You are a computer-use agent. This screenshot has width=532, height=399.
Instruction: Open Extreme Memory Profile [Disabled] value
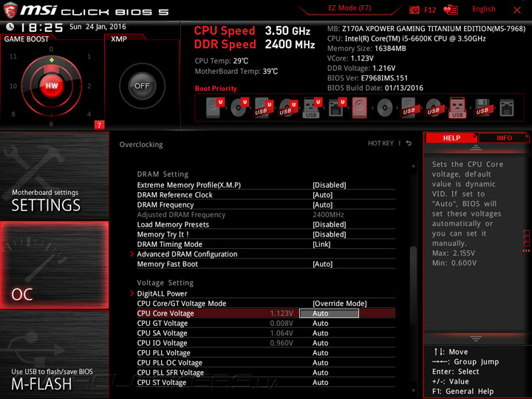329,185
